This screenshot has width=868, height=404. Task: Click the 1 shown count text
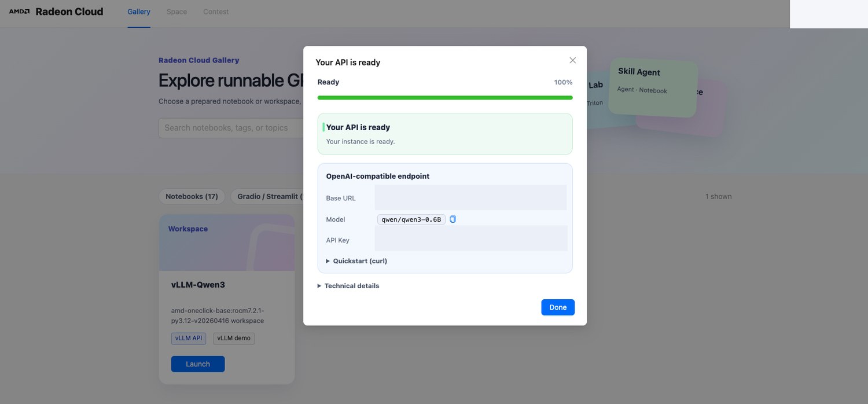click(718, 196)
